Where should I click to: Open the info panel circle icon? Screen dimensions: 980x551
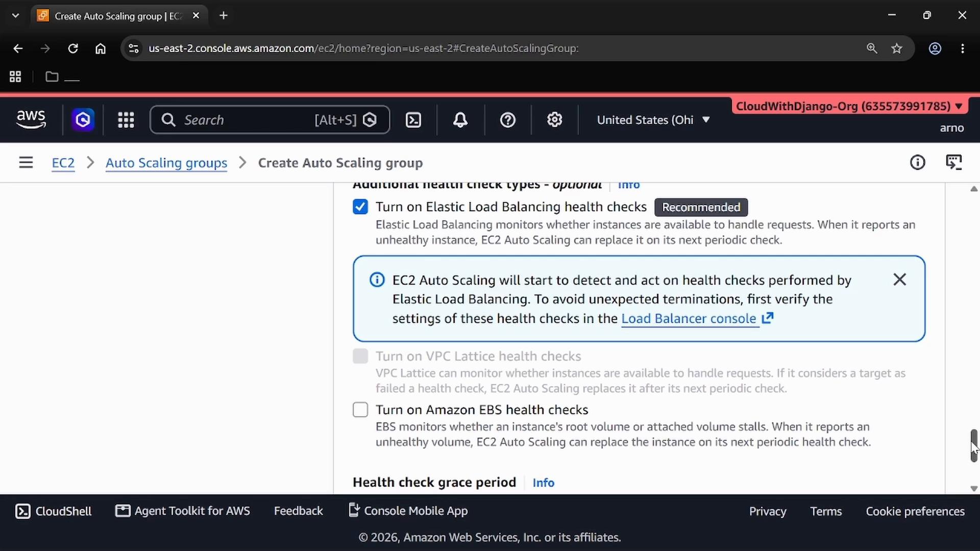point(917,163)
